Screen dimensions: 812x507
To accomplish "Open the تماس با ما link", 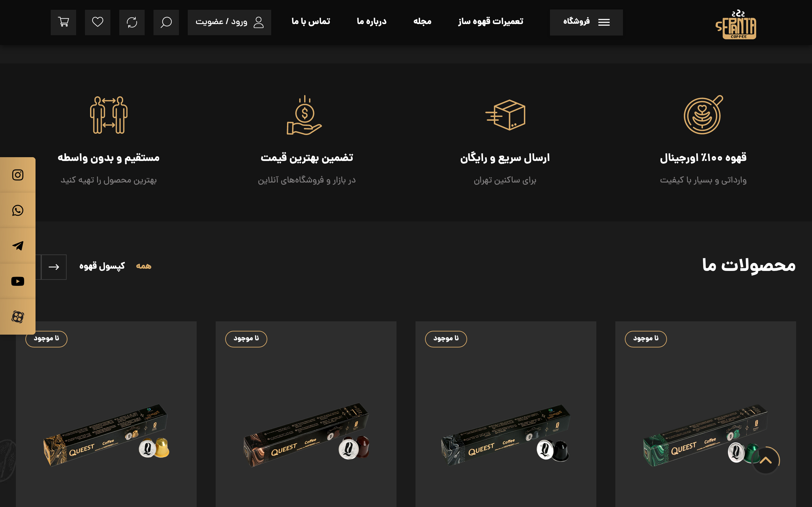I will [x=311, y=22].
